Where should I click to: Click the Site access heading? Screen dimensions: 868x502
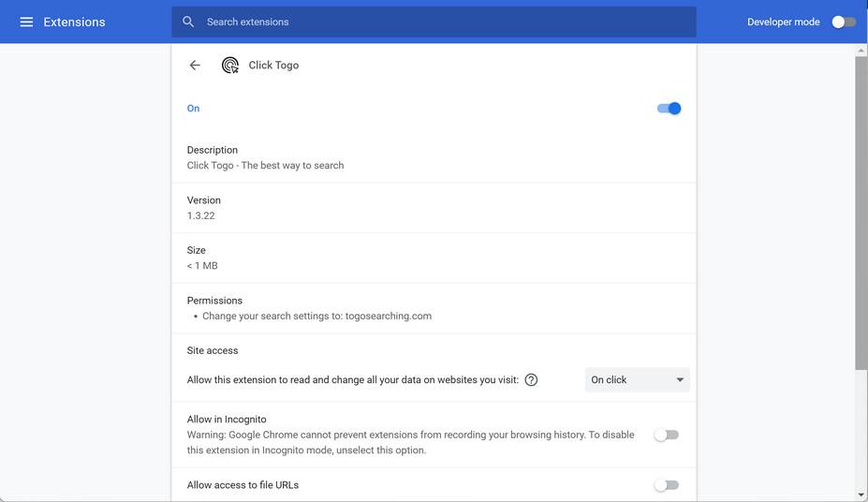click(x=213, y=350)
